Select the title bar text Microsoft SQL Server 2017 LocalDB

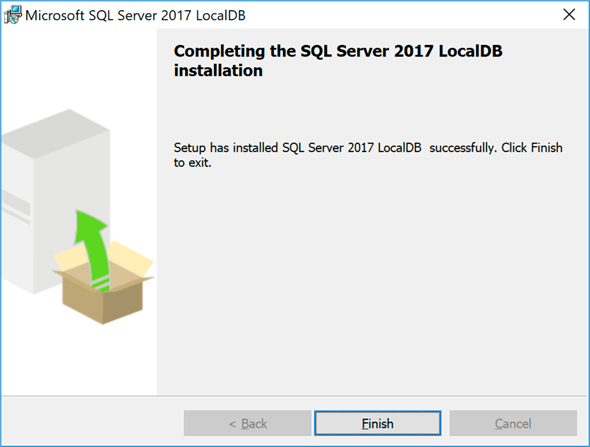tap(135, 15)
